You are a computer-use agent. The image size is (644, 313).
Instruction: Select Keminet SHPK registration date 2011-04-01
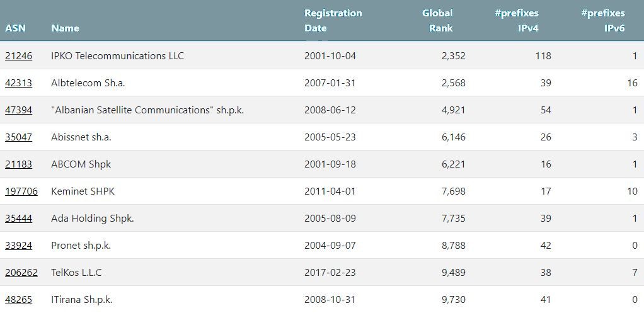tap(330, 191)
